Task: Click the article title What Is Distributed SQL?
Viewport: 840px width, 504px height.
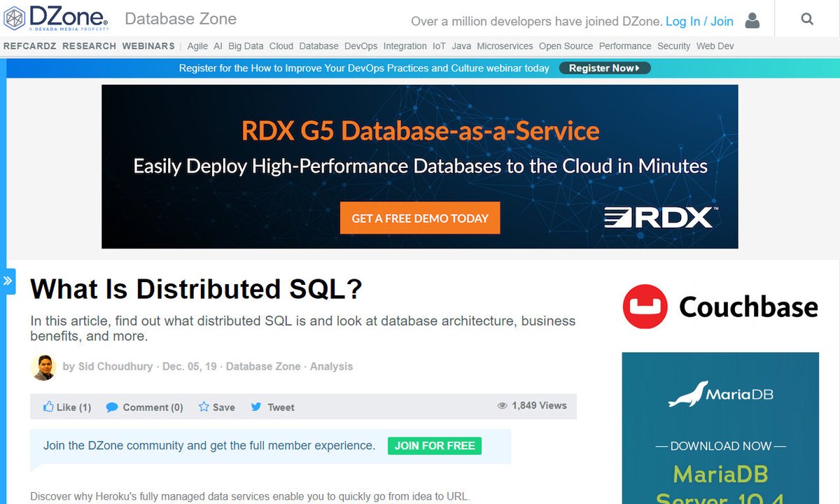Action: coord(196,289)
